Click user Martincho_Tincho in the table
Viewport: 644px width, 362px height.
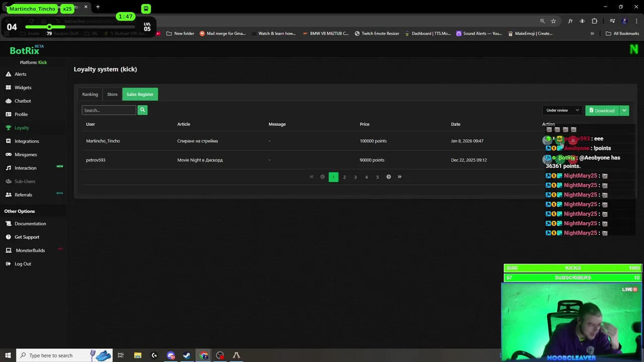click(x=103, y=141)
